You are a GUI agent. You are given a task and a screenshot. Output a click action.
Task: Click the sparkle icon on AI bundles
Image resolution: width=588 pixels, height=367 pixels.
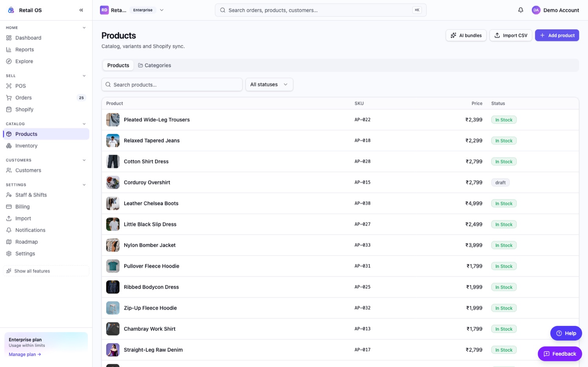tap(454, 35)
